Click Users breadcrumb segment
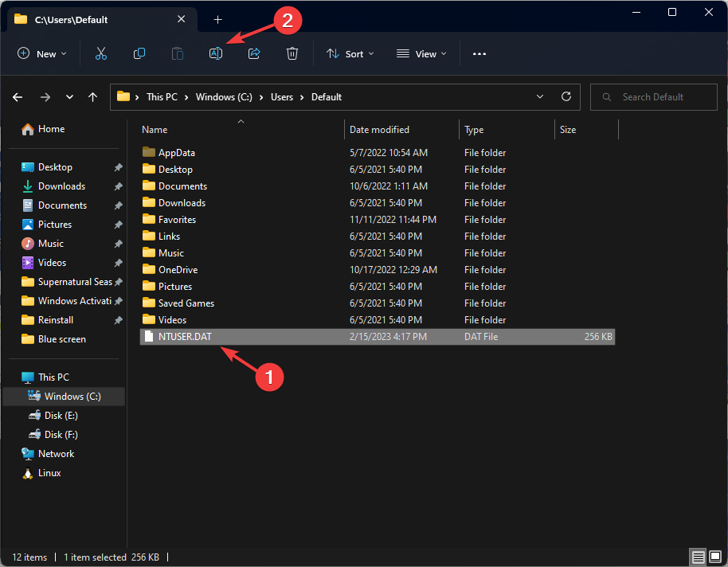 click(282, 97)
